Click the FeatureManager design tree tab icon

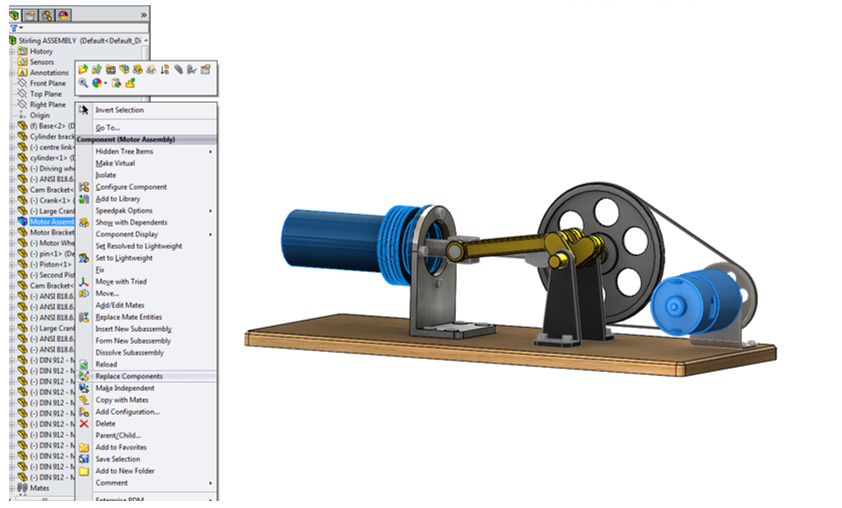(14, 15)
